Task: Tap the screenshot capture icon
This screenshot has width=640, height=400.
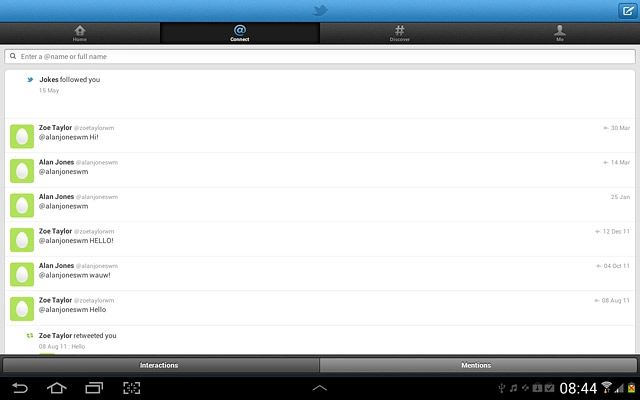Action: 131,388
